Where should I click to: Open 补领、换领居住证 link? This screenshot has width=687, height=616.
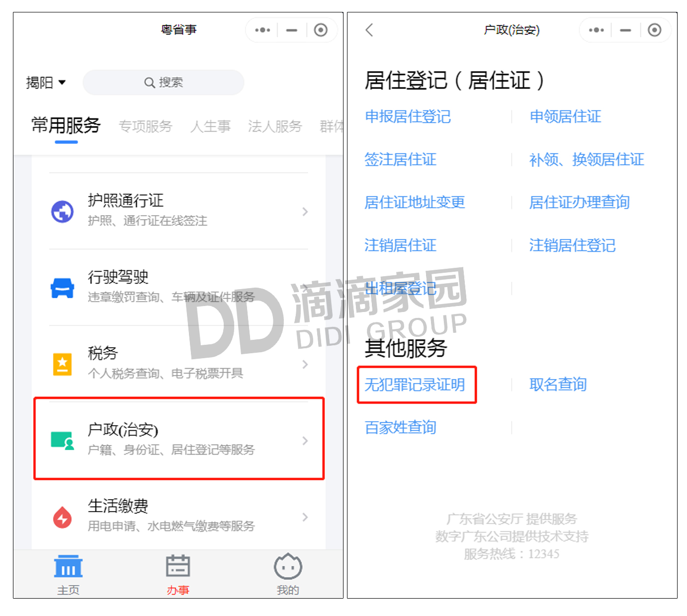587,159
